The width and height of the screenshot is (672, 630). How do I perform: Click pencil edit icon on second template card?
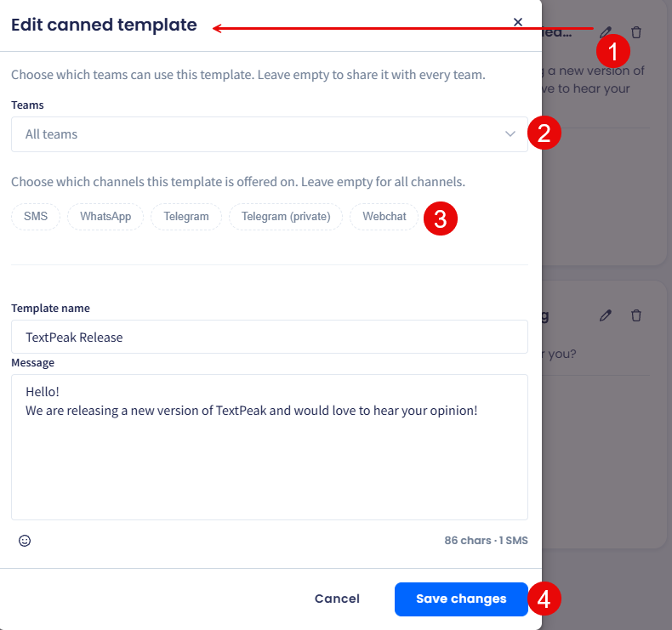606,315
